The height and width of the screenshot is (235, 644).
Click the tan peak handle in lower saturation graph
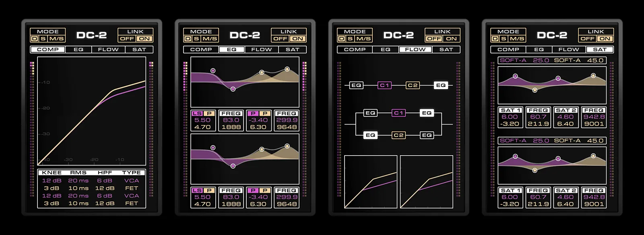pyautogui.click(x=593, y=156)
